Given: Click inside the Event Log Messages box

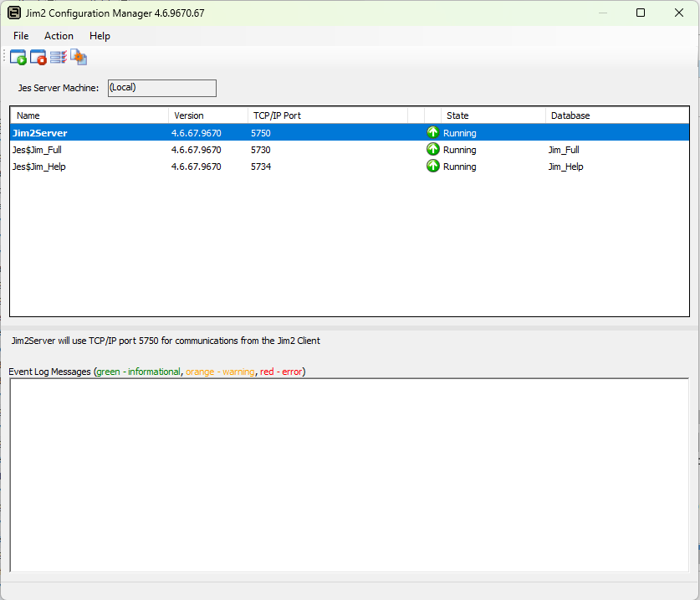Looking at the screenshot, I should pyautogui.click(x=349, y=474).
